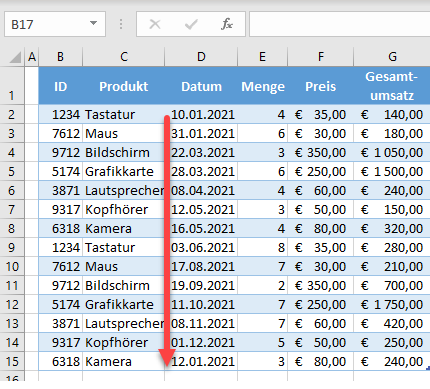Viewport: 430px width, 389px height.
Task: Select total cell € 1 500,00
Action: [392, 171]
